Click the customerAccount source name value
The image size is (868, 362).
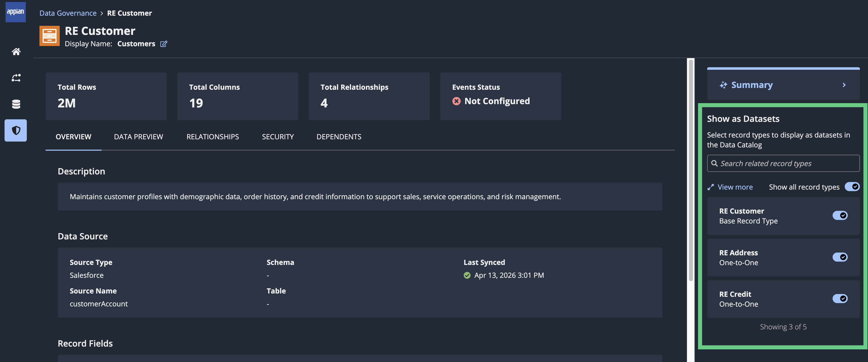point(99,304)
